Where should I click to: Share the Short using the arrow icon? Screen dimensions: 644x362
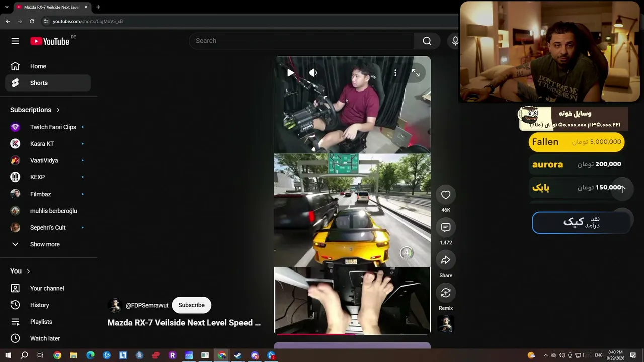click(x=446, y=260)
